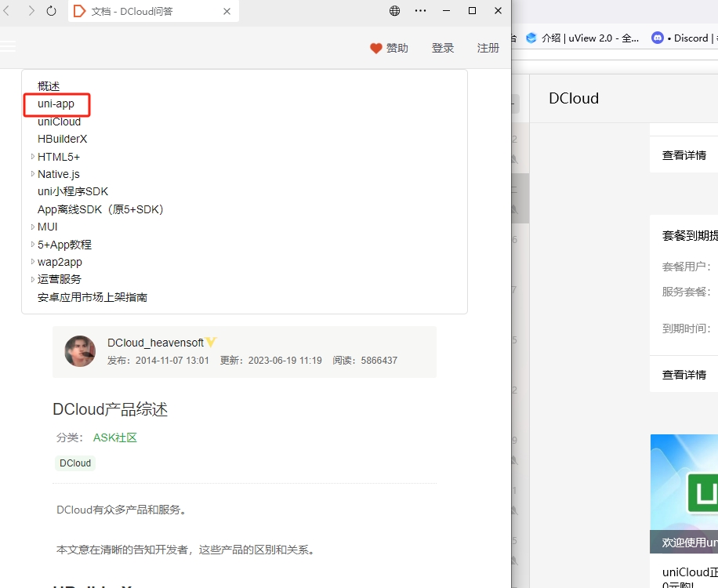
Task: Click DCloud_heavensoft avatar picture
Action: point(80,351)
